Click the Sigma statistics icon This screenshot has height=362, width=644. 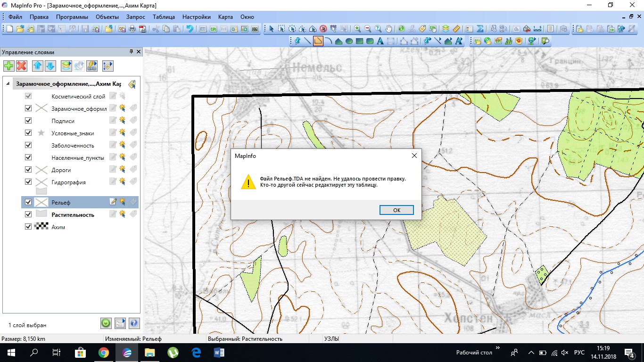[480, 29]
